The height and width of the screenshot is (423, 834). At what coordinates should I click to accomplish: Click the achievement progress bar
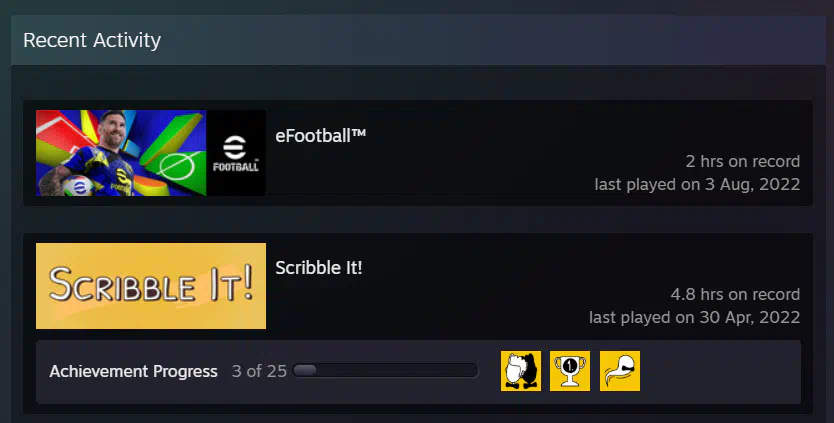point(386,370)
